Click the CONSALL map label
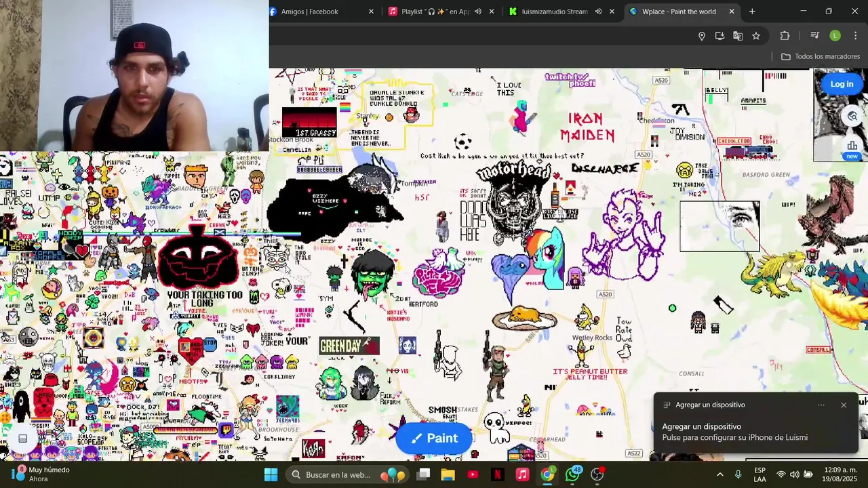Viewport: 868px width, 488px height. coord(692,373)
